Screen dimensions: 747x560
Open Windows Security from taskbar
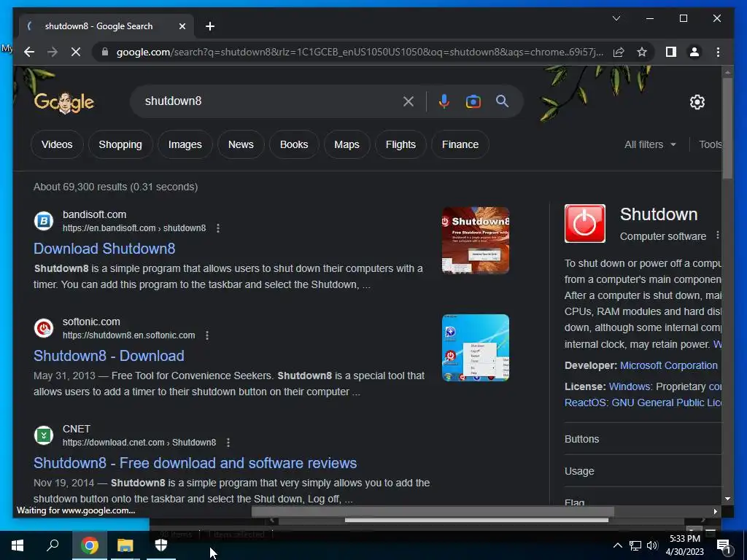[161, 545]
